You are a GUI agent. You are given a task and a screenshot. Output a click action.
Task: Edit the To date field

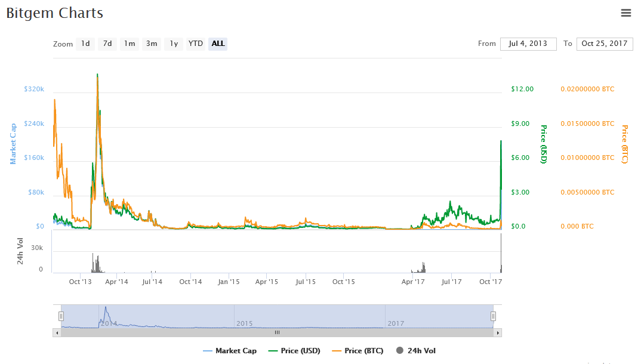605,44
